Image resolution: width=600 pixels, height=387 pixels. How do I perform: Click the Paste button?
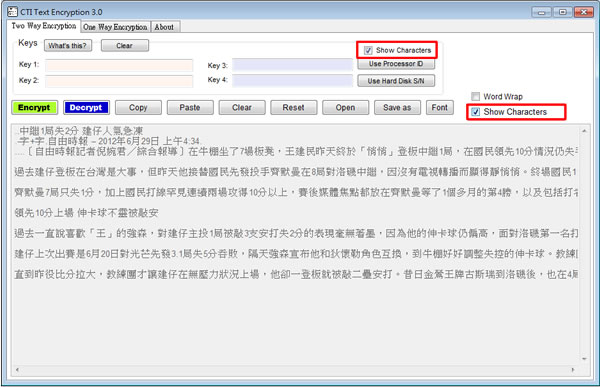(x=190, y=108)
